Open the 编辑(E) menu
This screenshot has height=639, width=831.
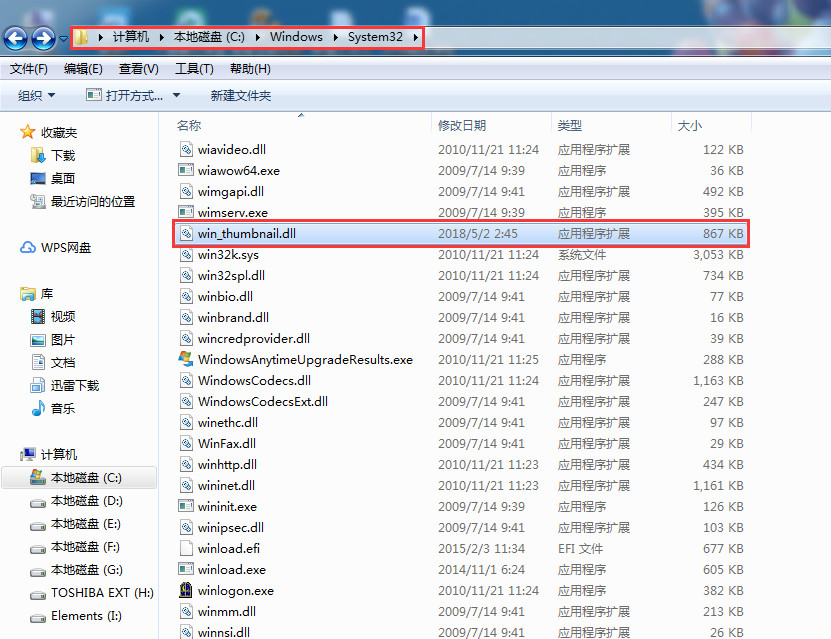83,69
